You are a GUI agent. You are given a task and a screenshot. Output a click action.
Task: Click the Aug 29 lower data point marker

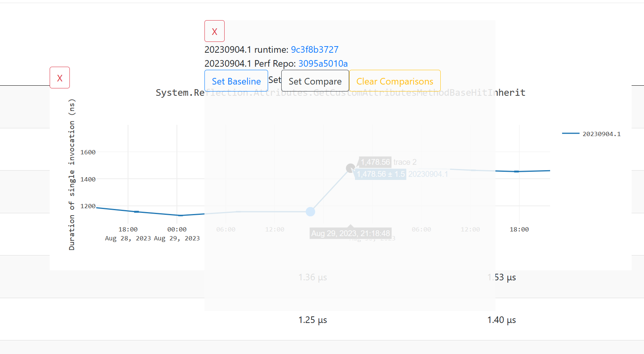pos(310,212)
